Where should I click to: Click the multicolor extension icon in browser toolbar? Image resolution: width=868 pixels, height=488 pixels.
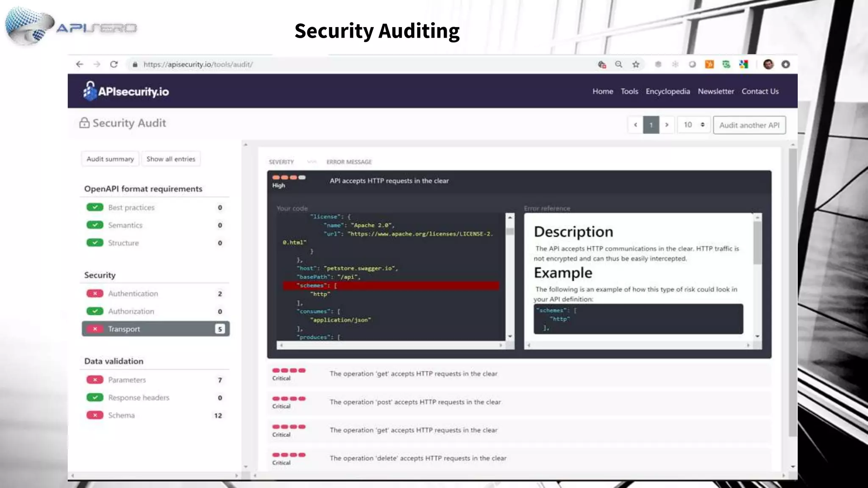coord(743,64)
